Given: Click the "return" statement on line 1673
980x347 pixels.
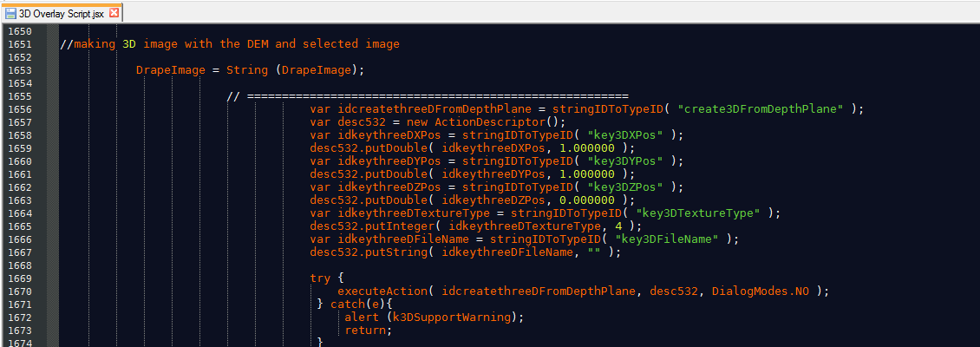Looking at the screenshot, I should click(x=365, y=330).
